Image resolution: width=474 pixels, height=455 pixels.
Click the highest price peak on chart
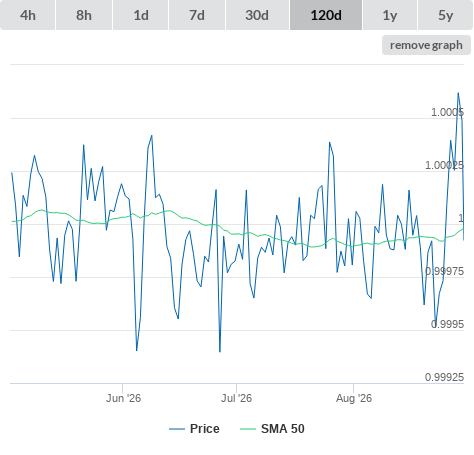tap(458, 93)
